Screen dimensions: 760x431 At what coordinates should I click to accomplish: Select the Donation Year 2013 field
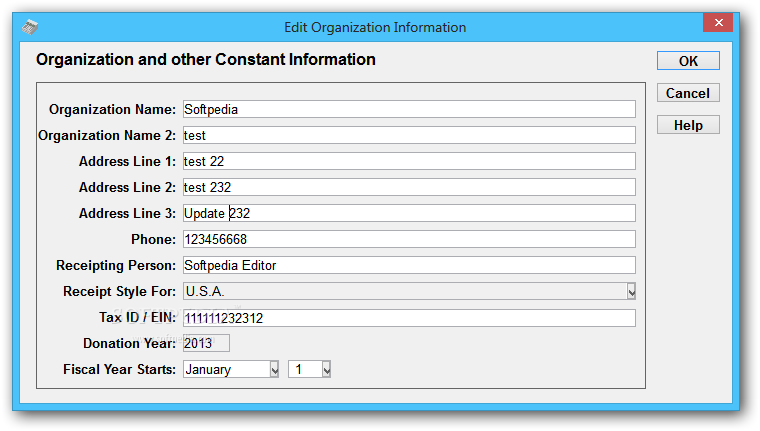(x=206, y=343)
